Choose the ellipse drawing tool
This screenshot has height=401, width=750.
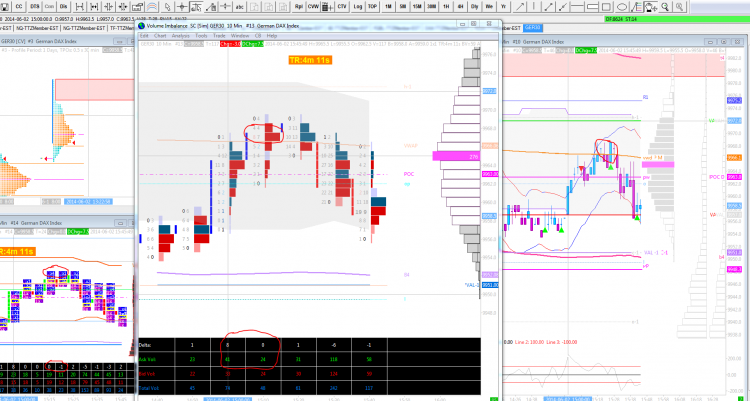pos(621,7)
